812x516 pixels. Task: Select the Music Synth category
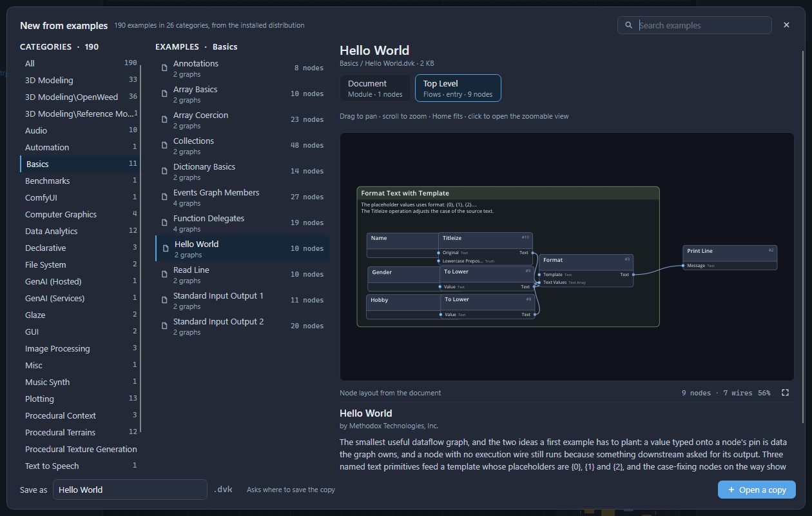click(81, 382)
